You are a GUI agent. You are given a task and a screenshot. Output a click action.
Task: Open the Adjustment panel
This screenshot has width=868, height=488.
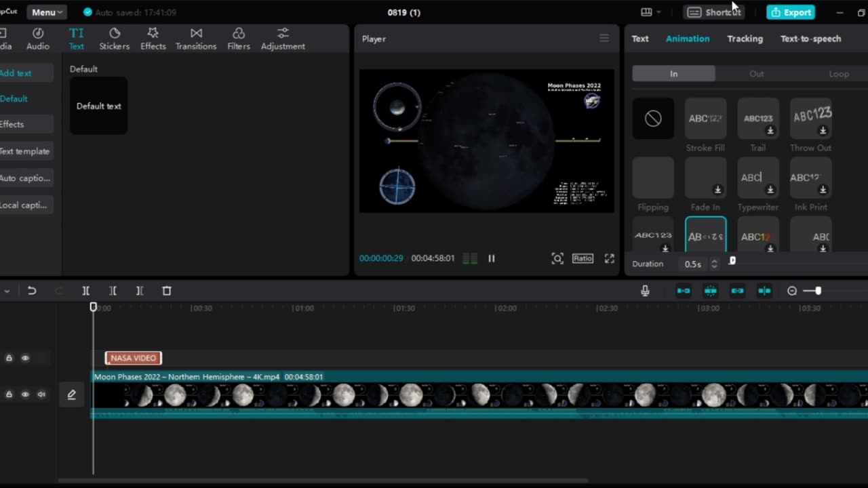tap(283, 39)
